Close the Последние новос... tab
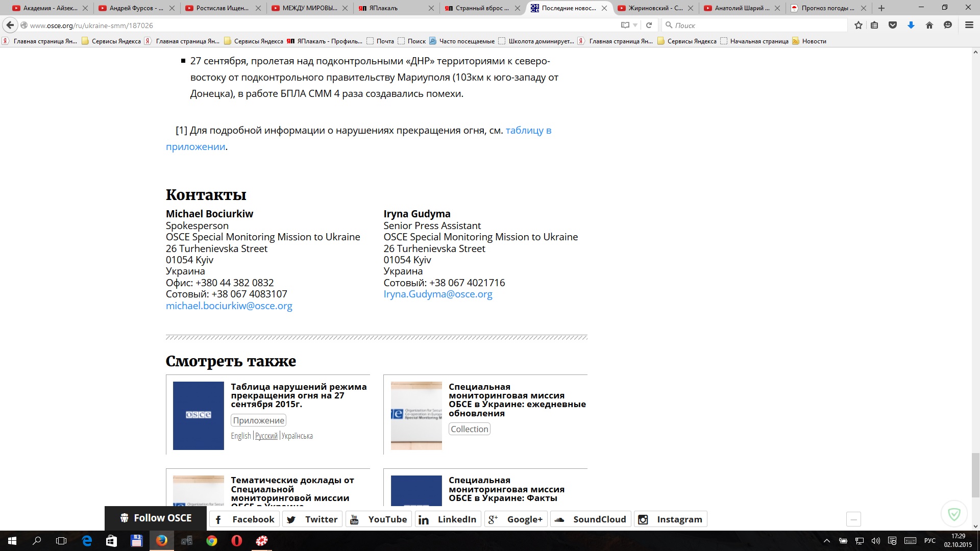This screenshot has height=551, width=980. [x=604, y=8]
